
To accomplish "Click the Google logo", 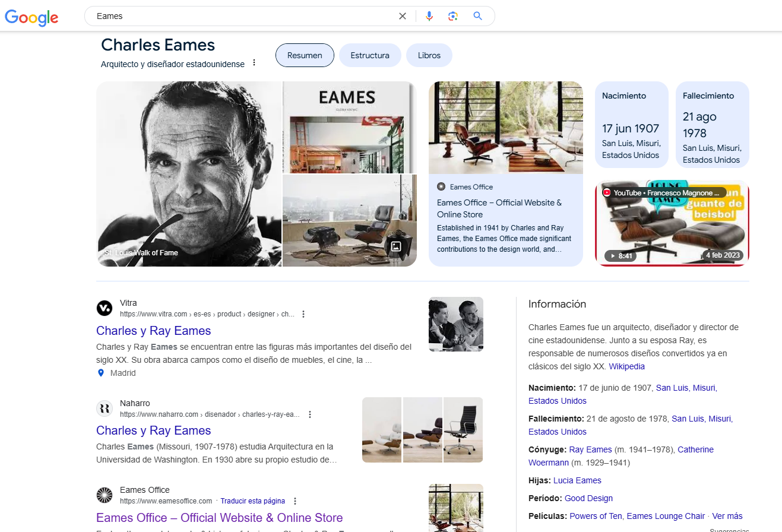I will (x=31, y=17).
